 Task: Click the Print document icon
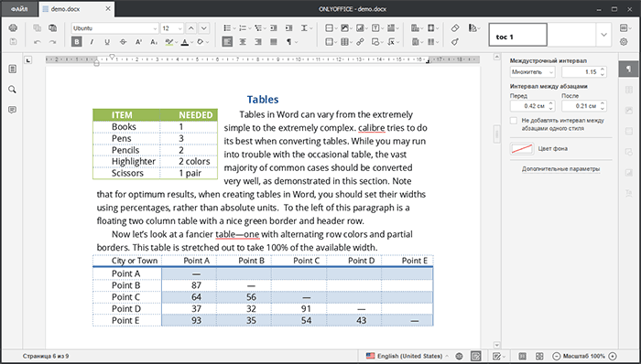point(13,28)
